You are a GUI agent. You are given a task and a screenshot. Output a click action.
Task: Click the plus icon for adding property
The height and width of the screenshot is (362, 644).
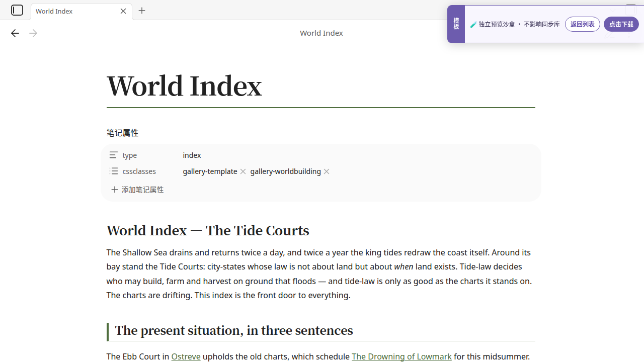tap(115, 190)
